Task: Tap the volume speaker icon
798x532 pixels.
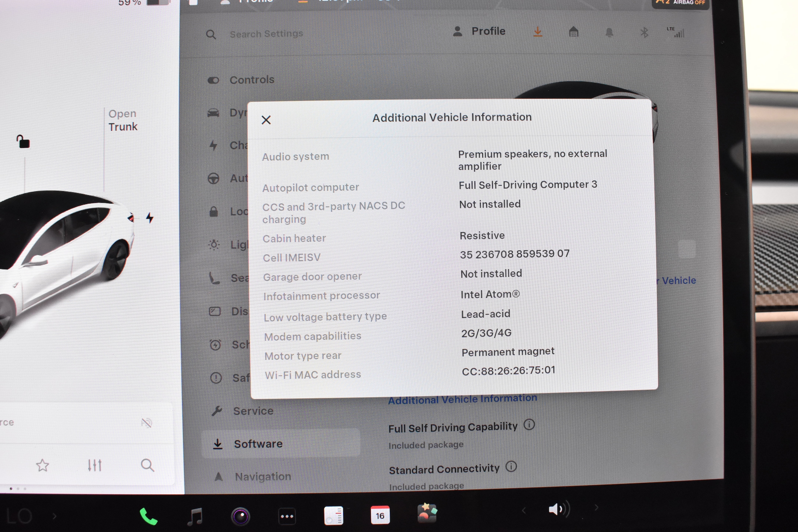Action: tap(559, 509)
